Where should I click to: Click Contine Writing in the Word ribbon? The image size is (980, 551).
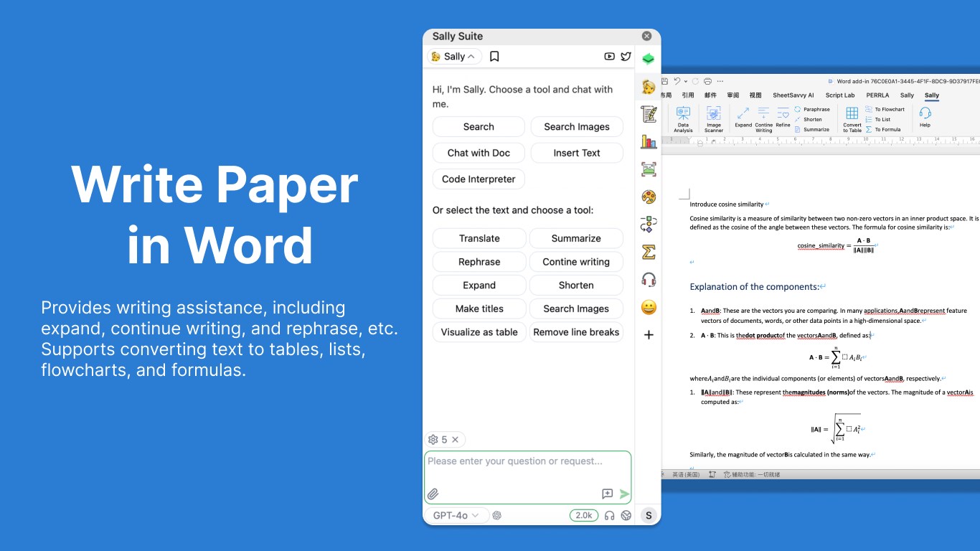point(763,119)
